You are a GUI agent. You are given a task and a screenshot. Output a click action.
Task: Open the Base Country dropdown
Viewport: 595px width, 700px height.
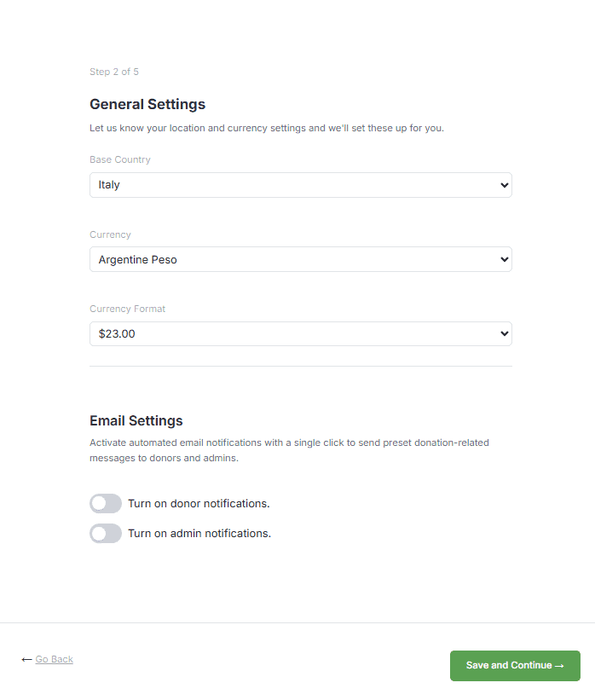point(300,184)
